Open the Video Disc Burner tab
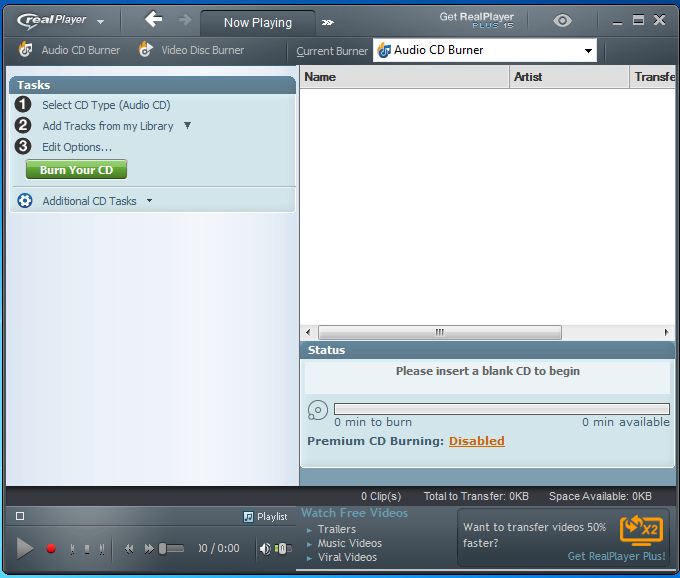Screen dimensions: 680x578 [203, 50]
